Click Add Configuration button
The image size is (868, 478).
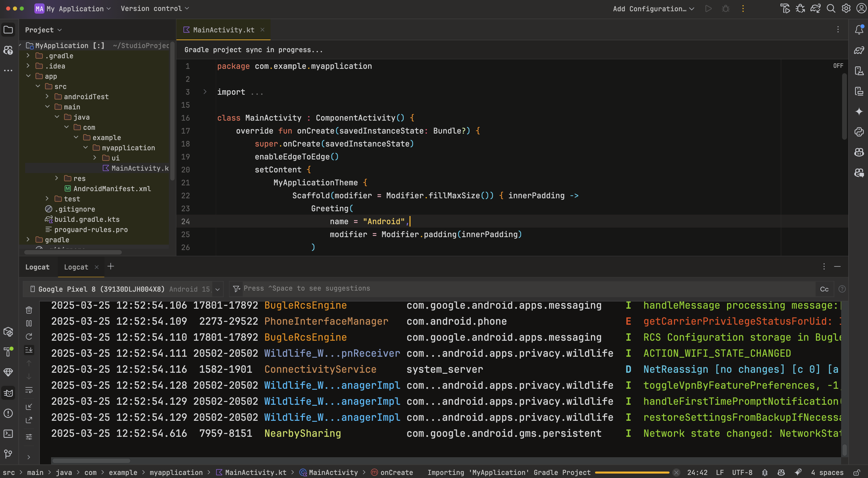click(x=653, y=9)
